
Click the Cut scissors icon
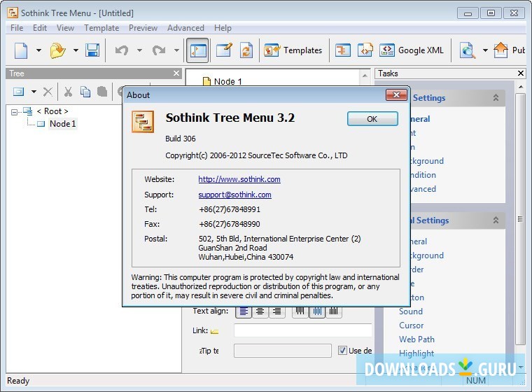[68, 92]
